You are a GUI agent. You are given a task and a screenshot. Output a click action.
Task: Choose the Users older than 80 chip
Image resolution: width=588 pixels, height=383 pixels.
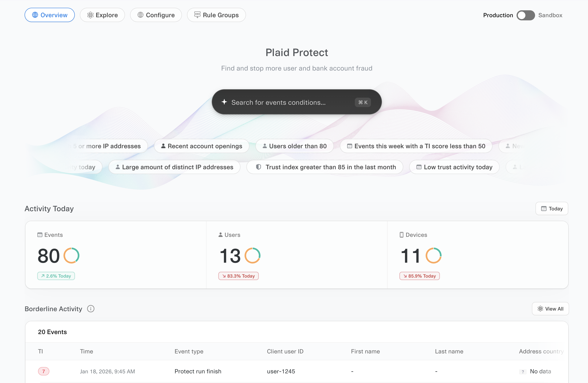pyautogui.click(x=295, y=146)
